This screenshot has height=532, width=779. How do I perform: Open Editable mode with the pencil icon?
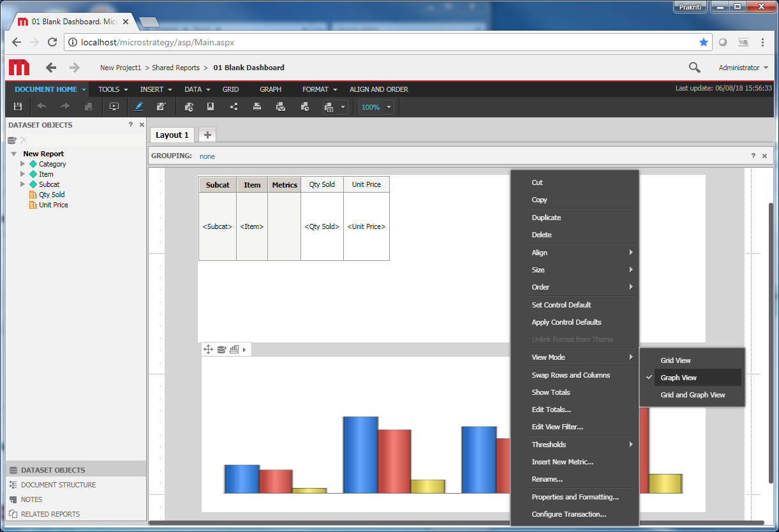[139, 107]
